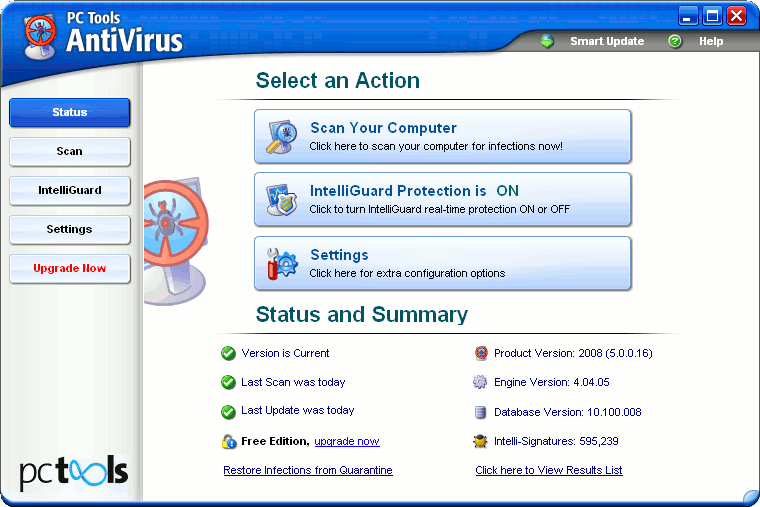Image resolution: width=760 pixels, height=507 pixels.
Task: Click the Intelli-Signatures bug icon
Action: point(480,441)
